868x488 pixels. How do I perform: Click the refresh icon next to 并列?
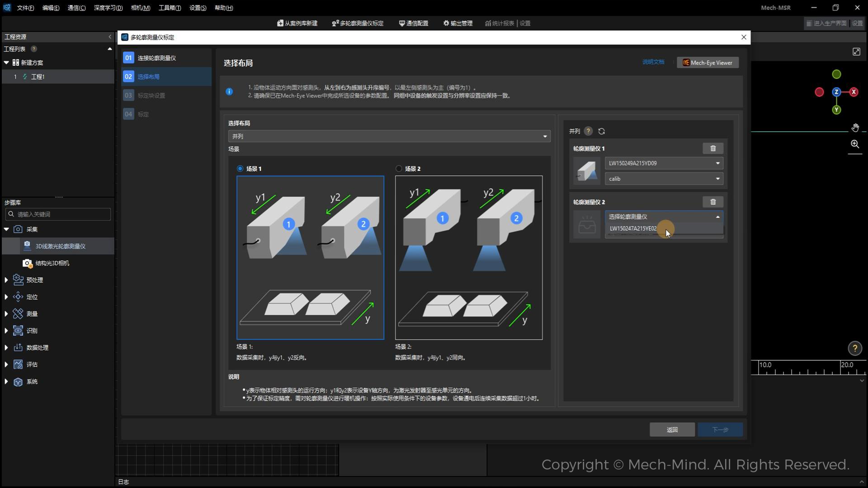601,131
